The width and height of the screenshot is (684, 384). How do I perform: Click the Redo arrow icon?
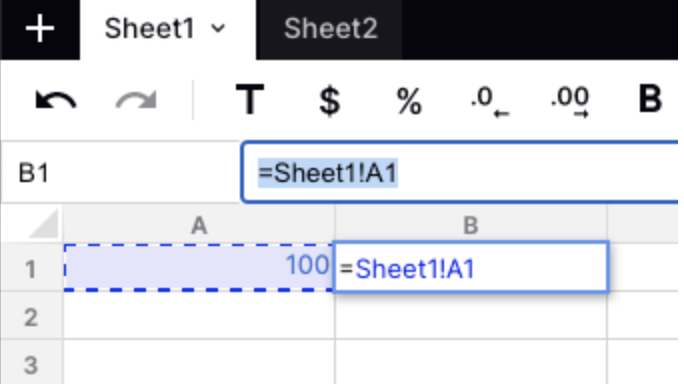coord(136,100)
